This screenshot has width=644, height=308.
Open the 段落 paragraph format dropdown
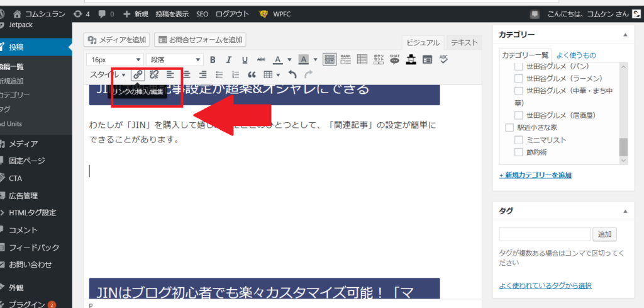coord(175,60)
